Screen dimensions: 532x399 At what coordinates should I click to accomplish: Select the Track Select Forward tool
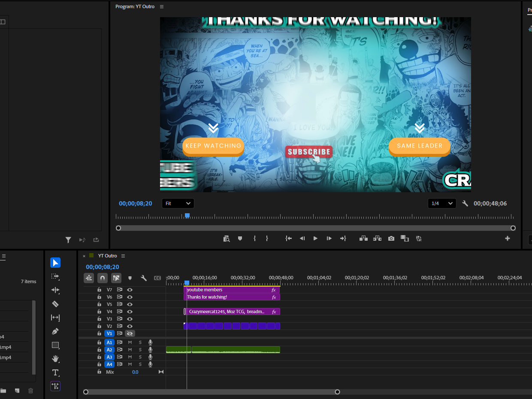(55, 276)
